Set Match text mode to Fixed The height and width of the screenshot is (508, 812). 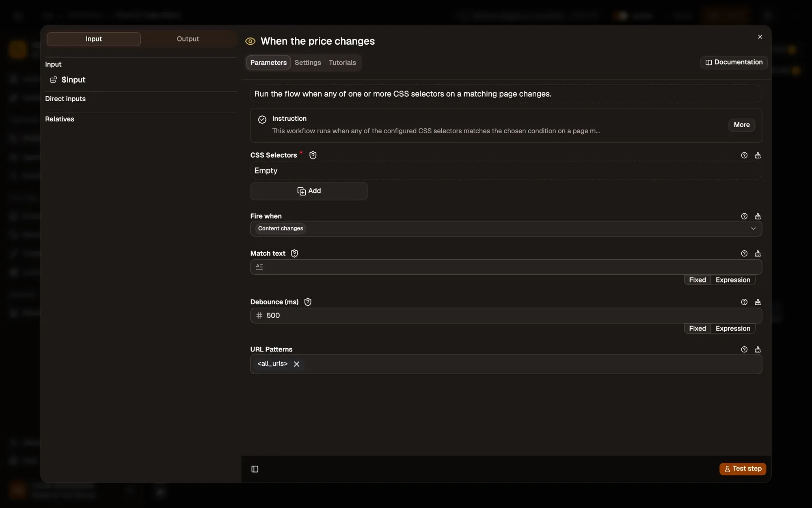pos(698,280)
